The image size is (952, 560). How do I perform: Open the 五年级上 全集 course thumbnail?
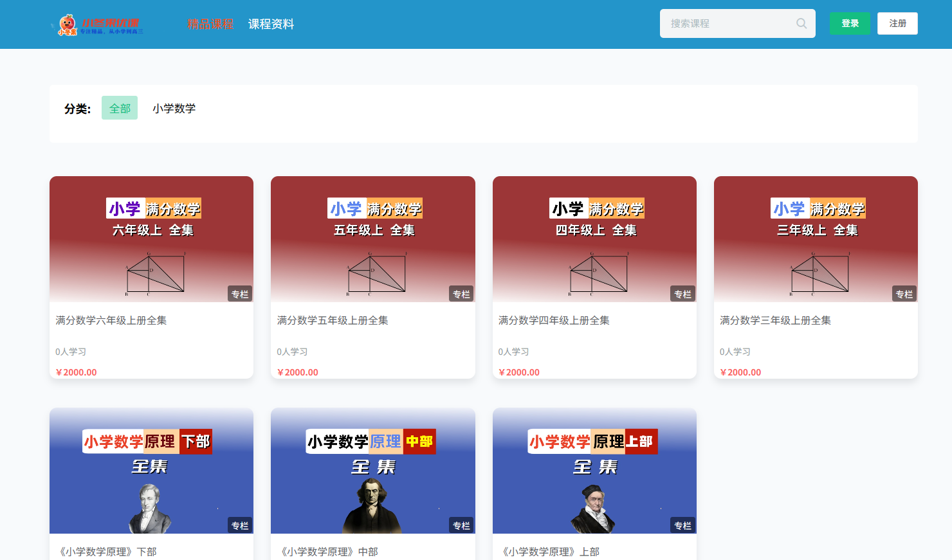(372, 239)
